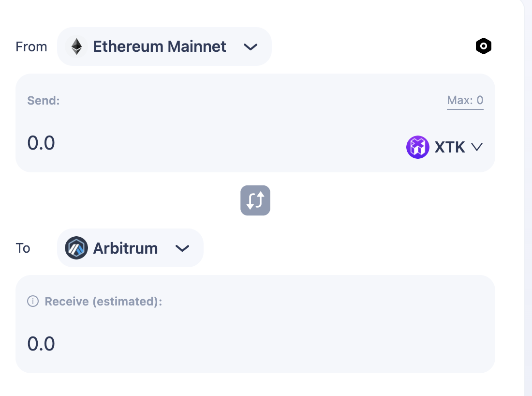The image size is (532, 396).
Task: Swap the From and To networks
Action: pyautogui.click(x=255, y=200)
